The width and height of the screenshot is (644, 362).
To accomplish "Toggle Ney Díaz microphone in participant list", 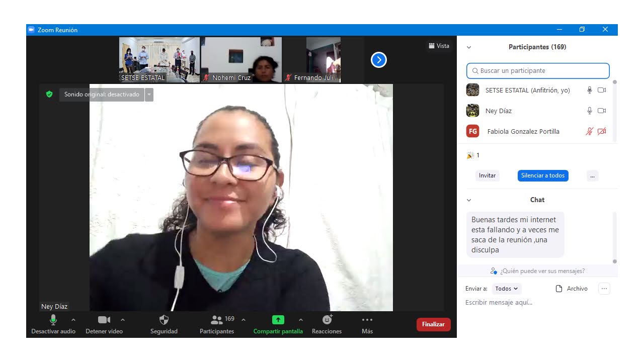I will [x=590, y=111].
